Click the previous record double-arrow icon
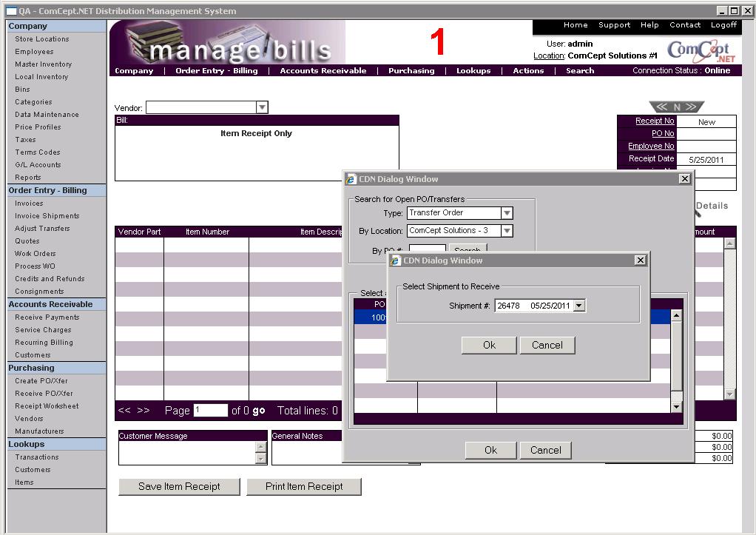756x535 pixels. click(x=662, y=107)
